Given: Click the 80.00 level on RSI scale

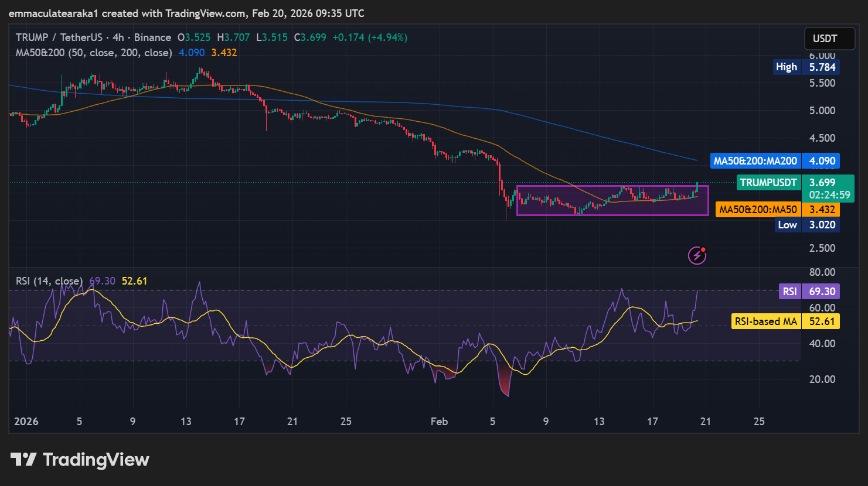Looking at the screenshot, I should tap(822, 272).
